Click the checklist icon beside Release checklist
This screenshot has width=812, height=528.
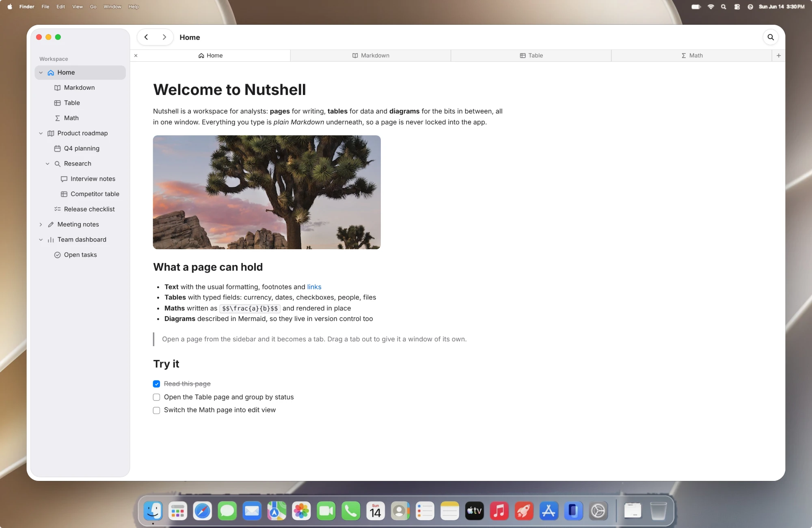click(57, 209)
